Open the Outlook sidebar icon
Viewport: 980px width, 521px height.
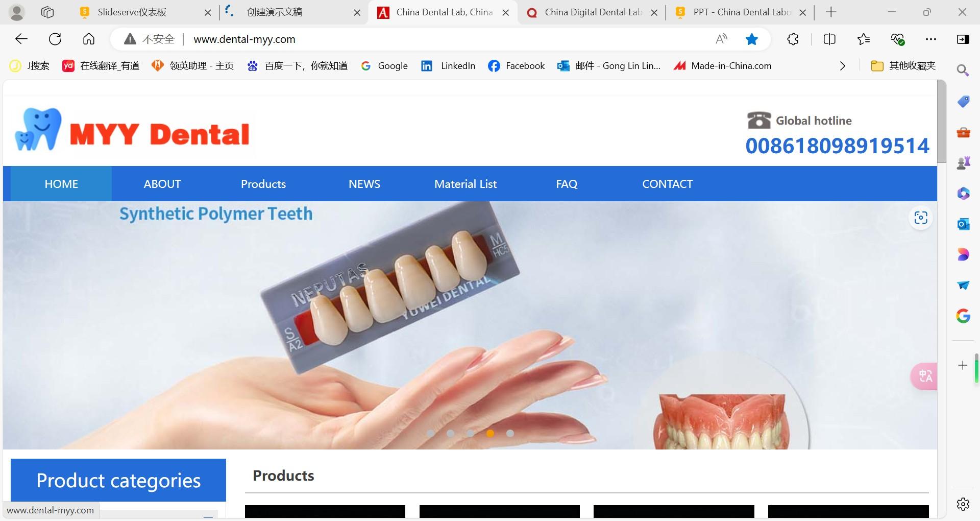click(963, 224)
